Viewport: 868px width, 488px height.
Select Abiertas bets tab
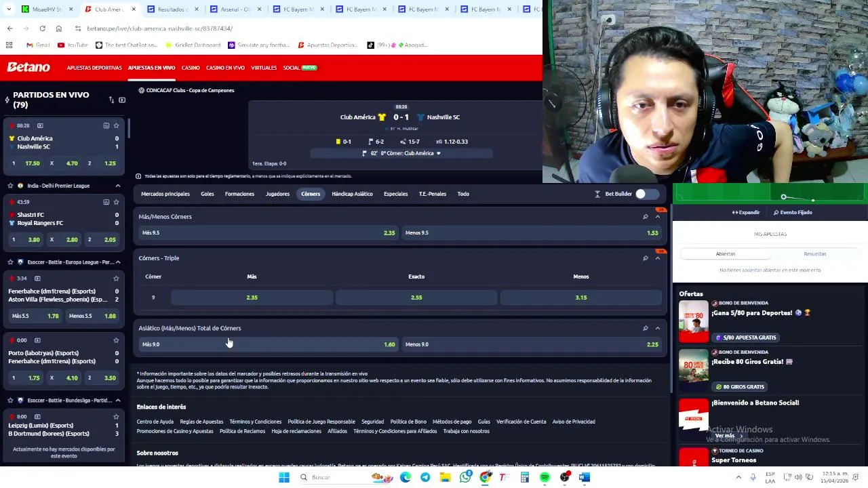[725, 253]
